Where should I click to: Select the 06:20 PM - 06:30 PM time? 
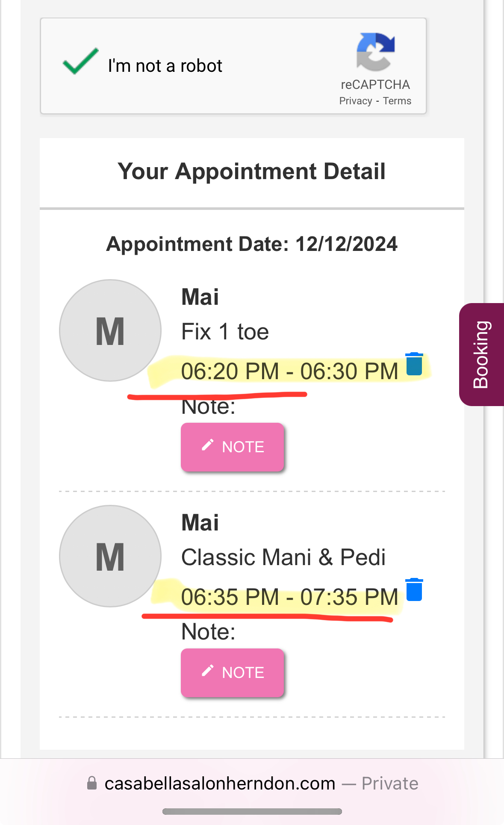tap(289, 371)
